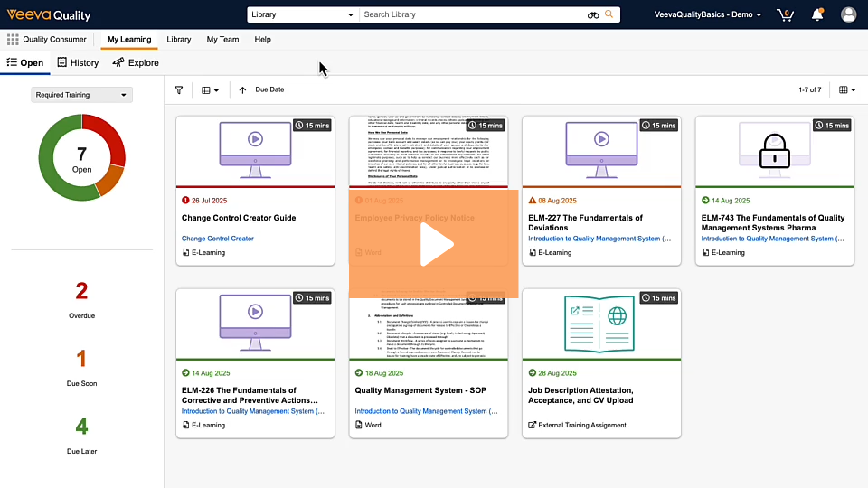Open the ELM-226 card monitor thumbnail
868x488 pixels.
[x=255, y=324]
